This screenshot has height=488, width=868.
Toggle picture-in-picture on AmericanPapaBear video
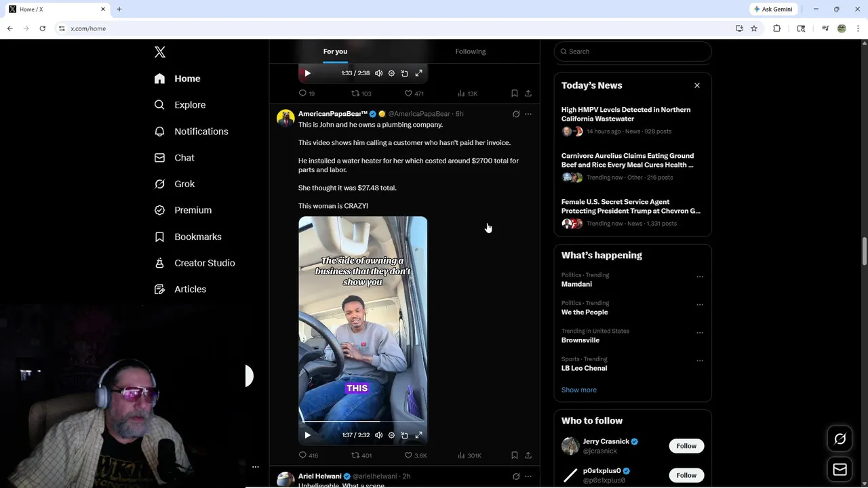(x=404, y=435)
